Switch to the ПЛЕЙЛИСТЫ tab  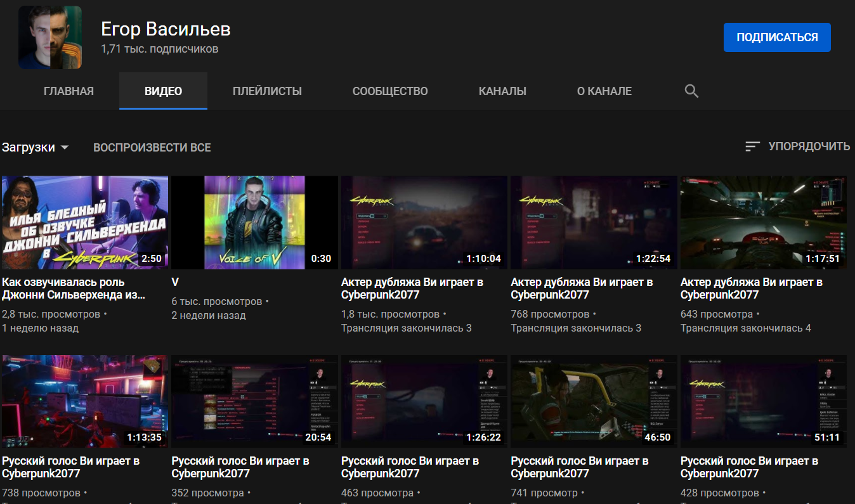click(267, 91)
